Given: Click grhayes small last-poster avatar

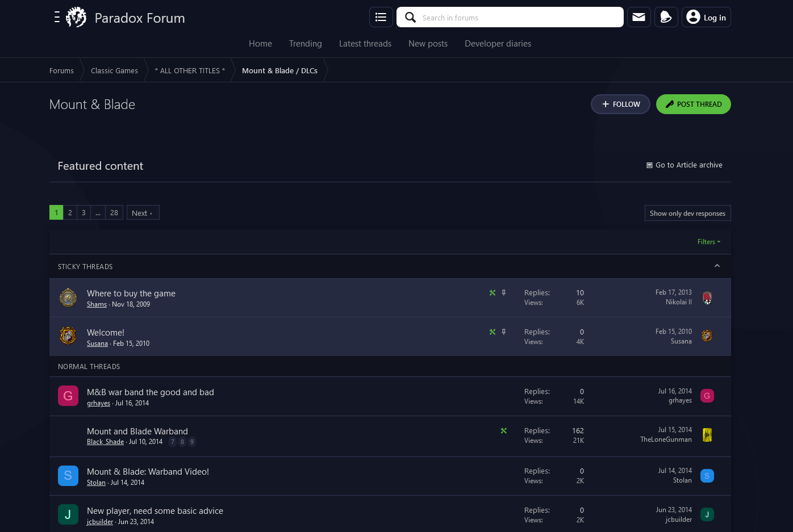Looking at the screenshot, I should pyautogui.click(x=707, y=396).
